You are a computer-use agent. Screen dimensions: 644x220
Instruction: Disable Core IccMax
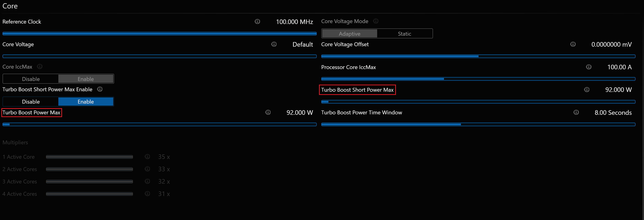[x=31, y=79]
